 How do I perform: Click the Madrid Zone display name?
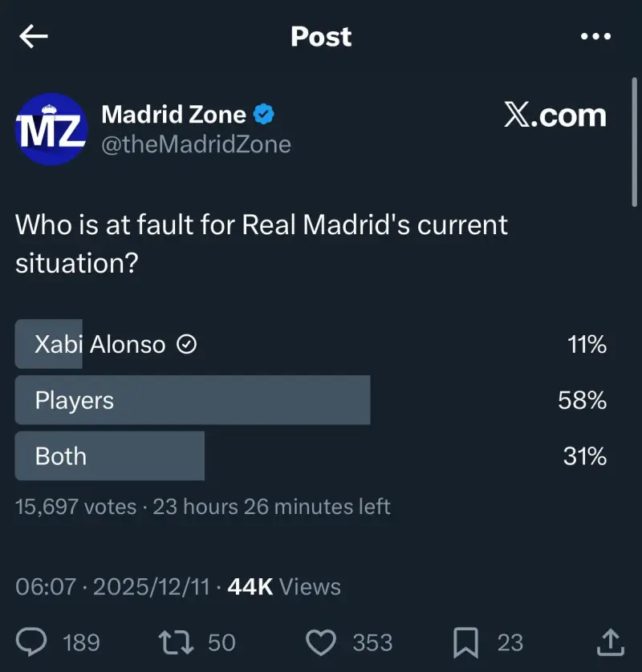[x=173, y=115]
